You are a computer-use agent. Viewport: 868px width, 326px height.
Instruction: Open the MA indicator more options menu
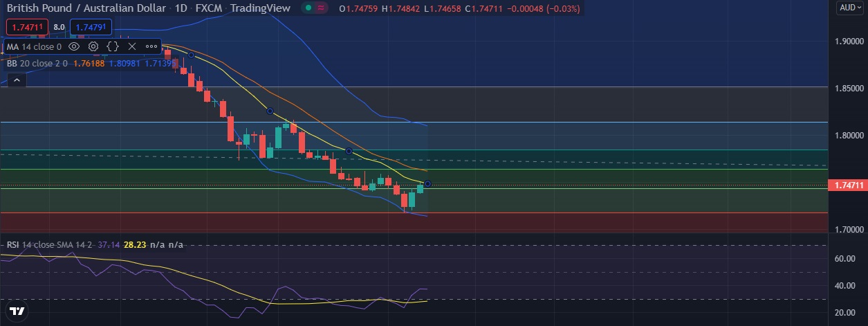(x=151, y=46)
